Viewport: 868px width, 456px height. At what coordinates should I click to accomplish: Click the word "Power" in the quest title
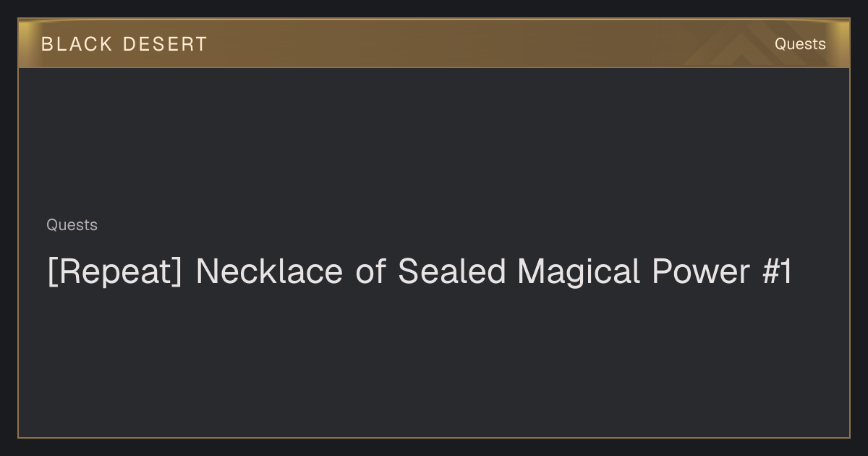702,271
